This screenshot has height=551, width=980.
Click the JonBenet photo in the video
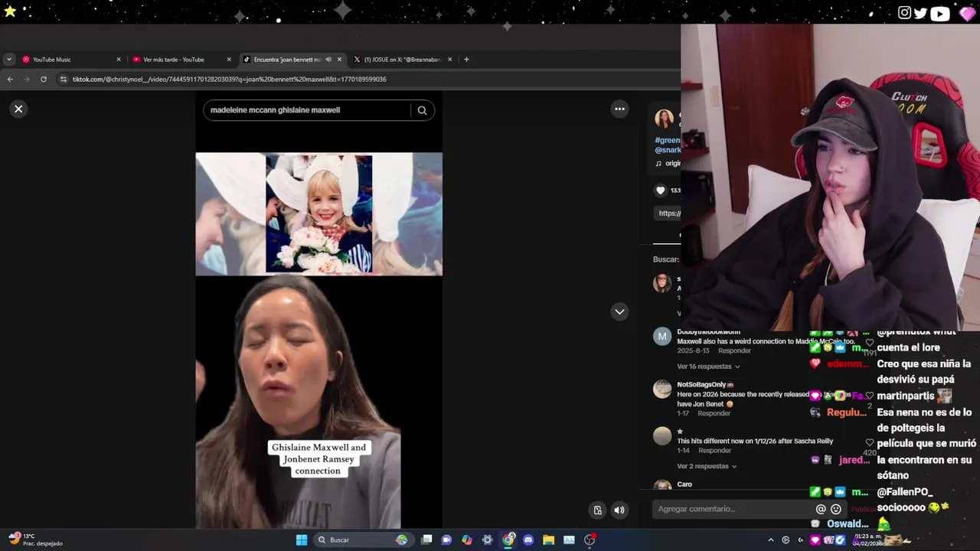click(318, 214)
